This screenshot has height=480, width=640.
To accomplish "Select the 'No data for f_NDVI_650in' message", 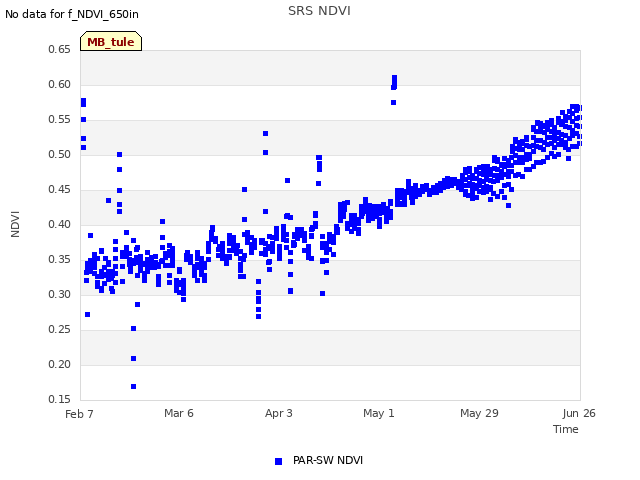I will coord(72,14).
